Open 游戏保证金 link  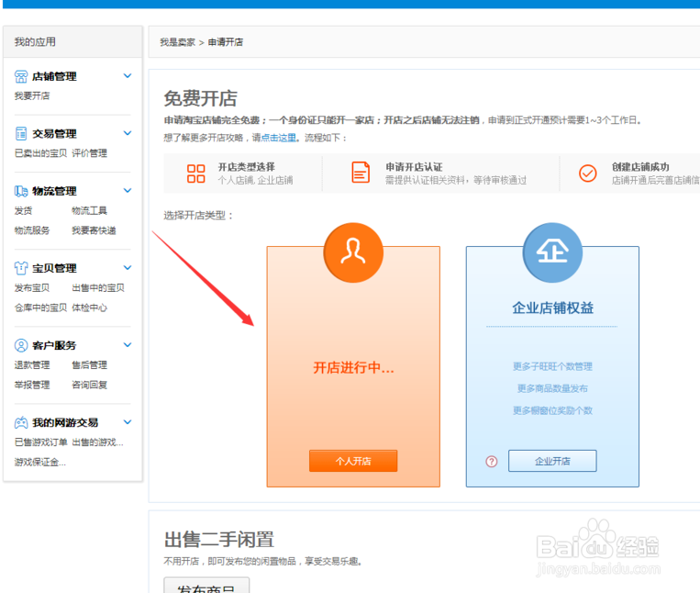pos(40,462)
